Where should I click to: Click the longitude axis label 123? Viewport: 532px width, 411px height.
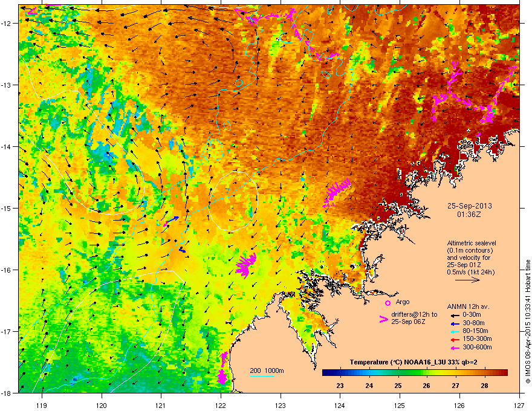(x=281, y=405)
